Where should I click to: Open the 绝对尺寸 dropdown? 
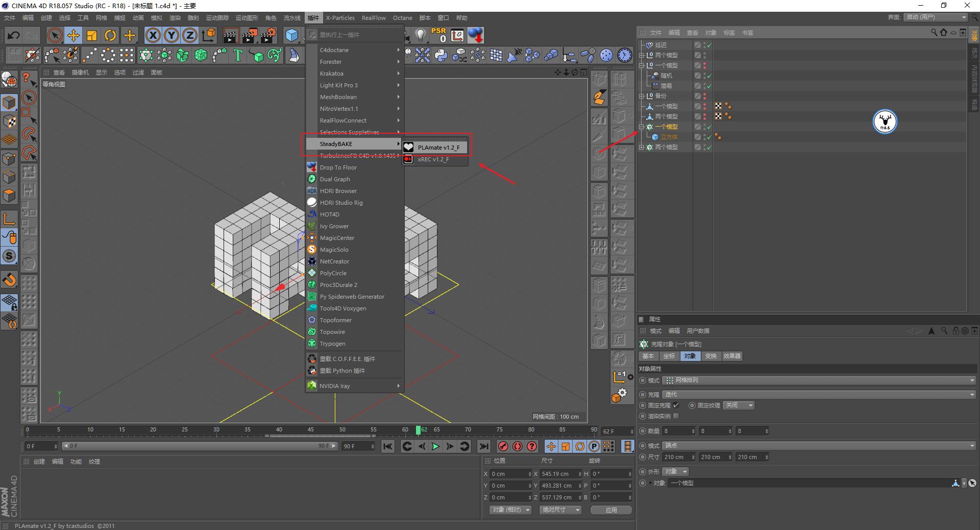(x=560, y=510)
